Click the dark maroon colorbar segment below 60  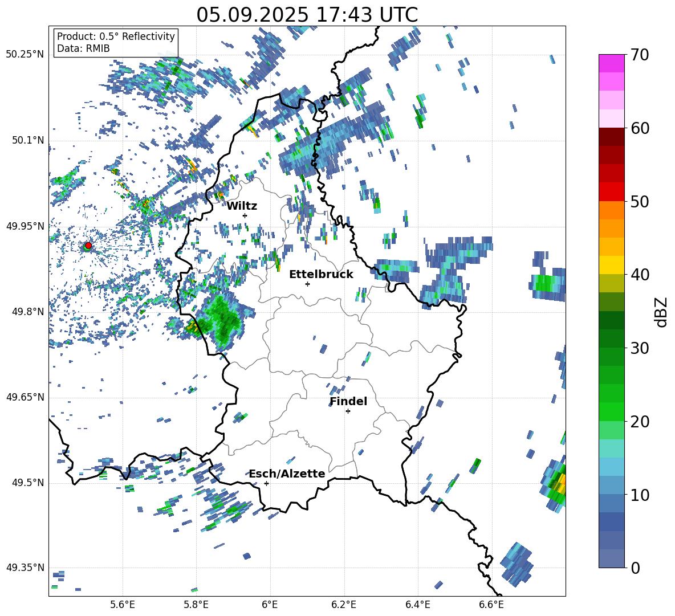pos(612,137)
